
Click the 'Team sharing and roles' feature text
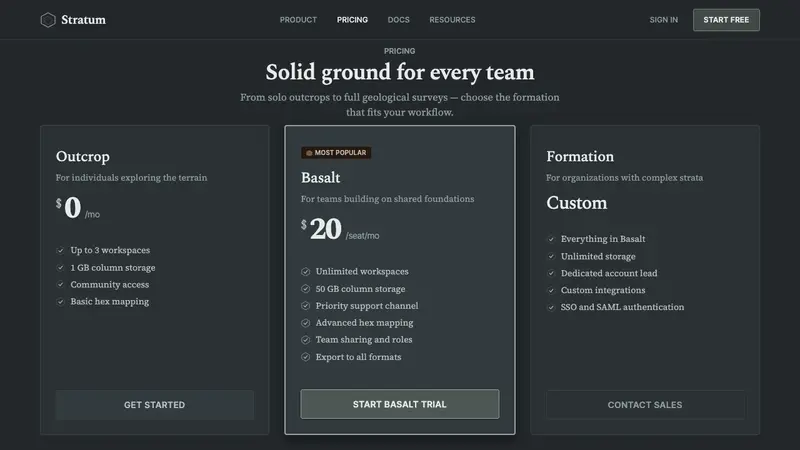pos(364,340)
